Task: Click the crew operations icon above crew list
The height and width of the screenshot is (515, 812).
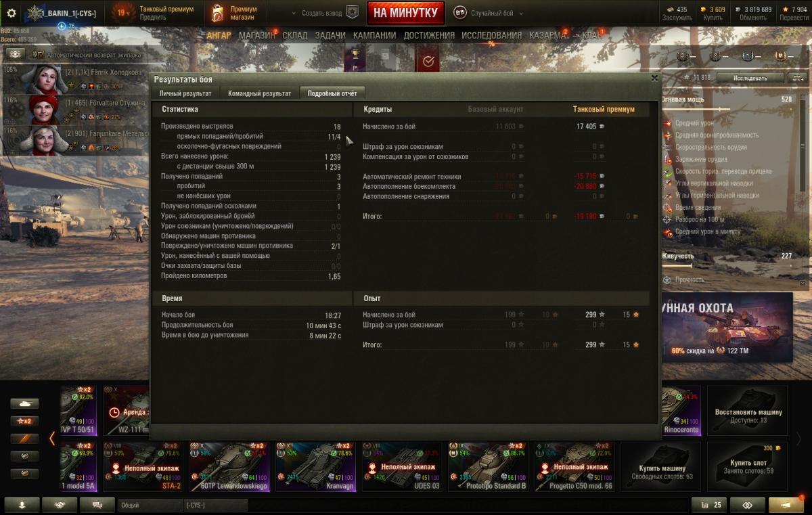Action: coord(15,53)
